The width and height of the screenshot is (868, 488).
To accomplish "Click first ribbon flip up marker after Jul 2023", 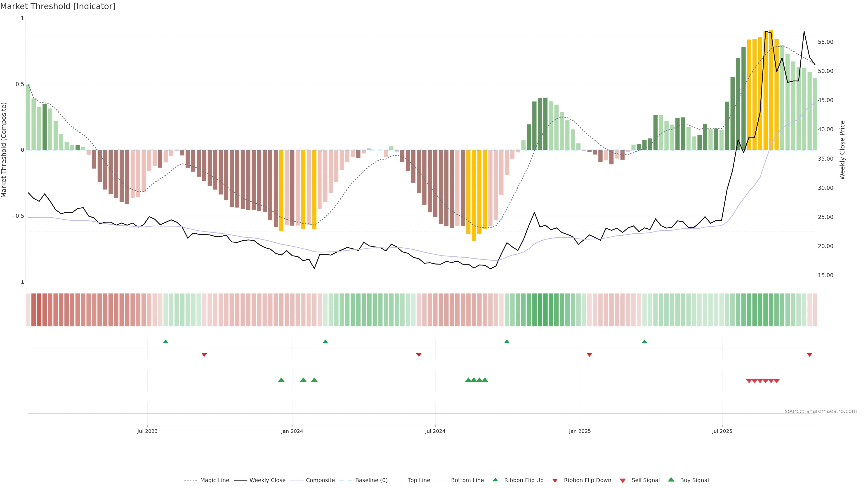I will click(x=165, y=342).
